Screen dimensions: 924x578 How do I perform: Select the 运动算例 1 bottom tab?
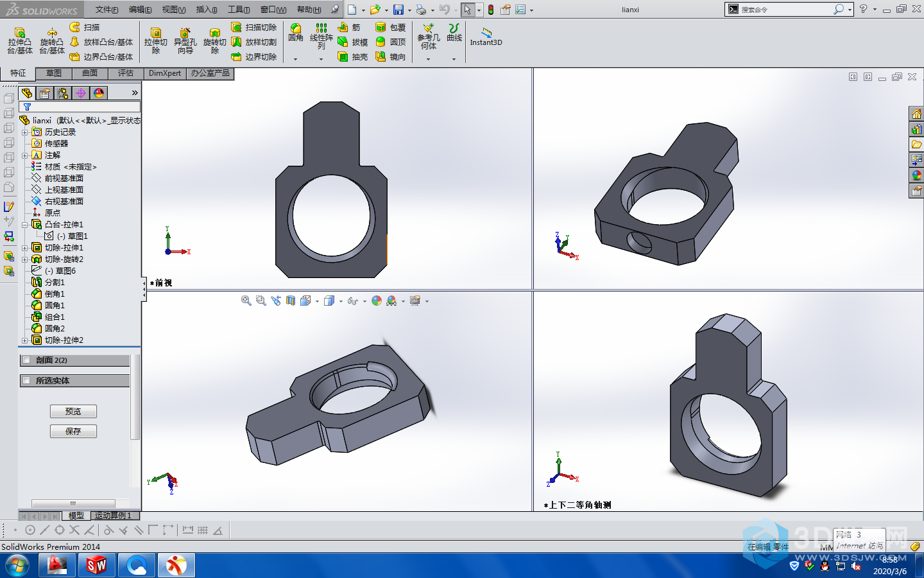[x=114, y=516]
